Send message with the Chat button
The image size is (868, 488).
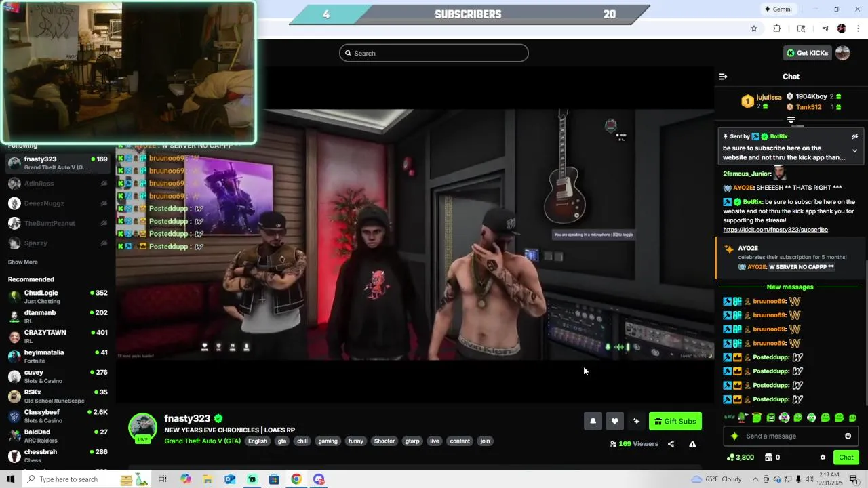846,457
